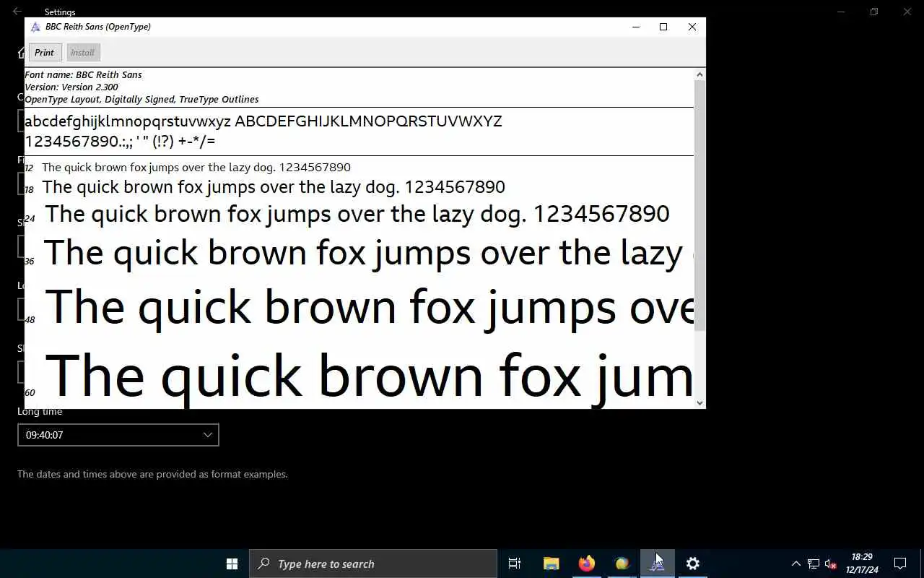Click the 12-point quick brown fox sample

point(196,168)
